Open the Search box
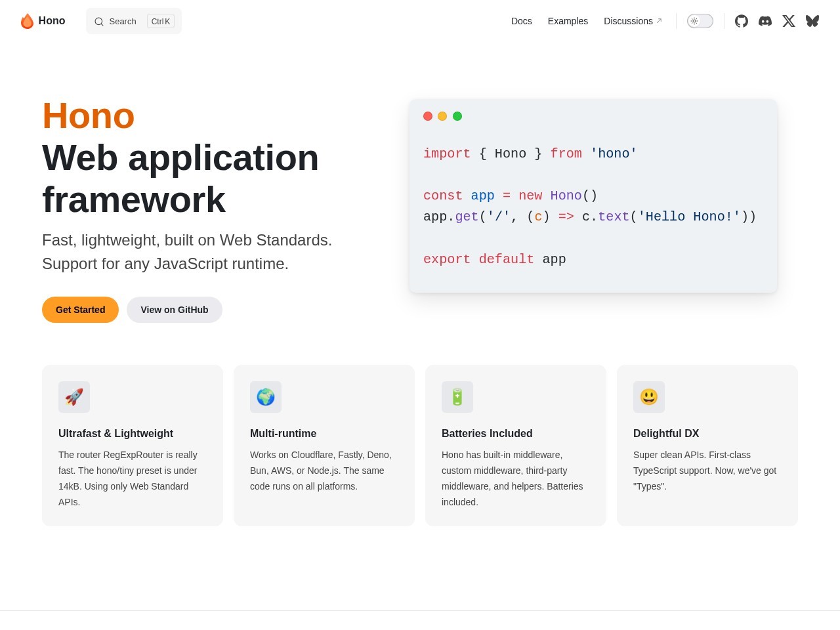Image resolution: width=840 pixels, height=630 pixels. pos(134,21)
